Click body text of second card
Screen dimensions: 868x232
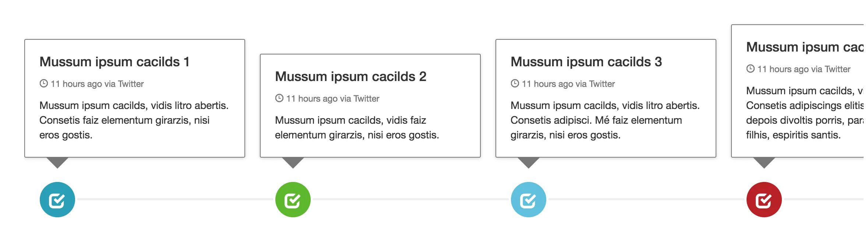[x=357, y=127]
